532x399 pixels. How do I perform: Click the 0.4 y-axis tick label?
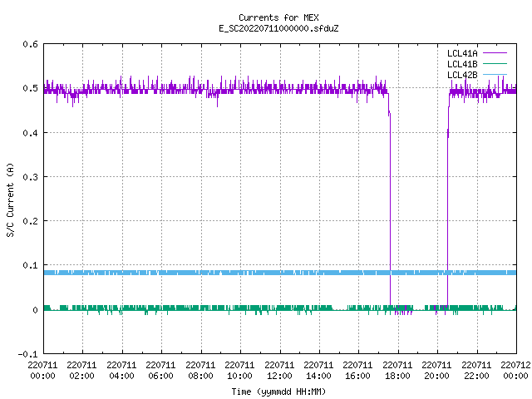pos(30,133)
